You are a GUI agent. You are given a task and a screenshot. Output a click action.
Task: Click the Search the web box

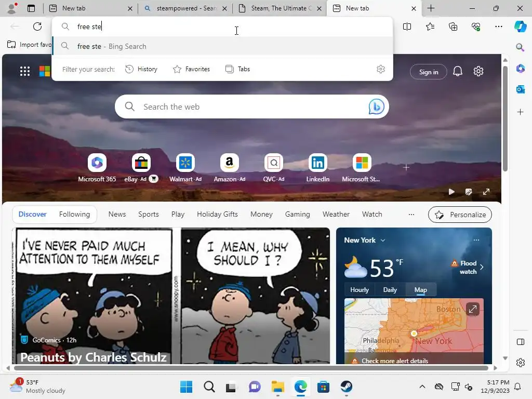pyautogui.click(x=252, y=107)
